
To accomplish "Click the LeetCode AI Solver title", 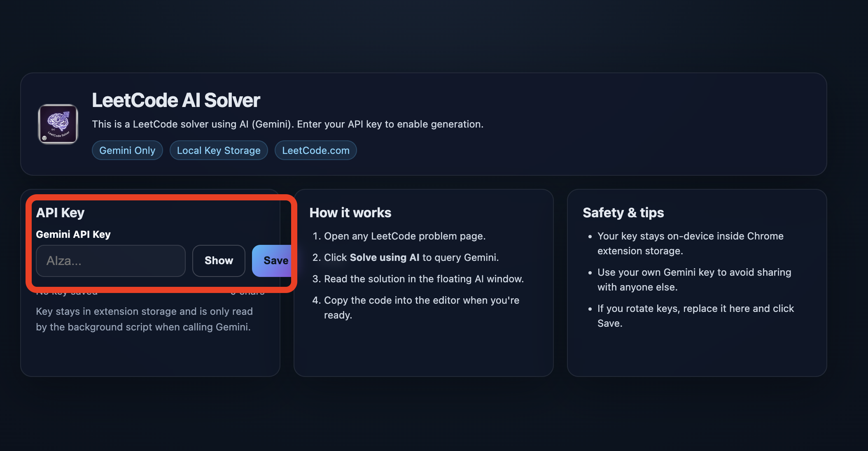I will coord(176,100).
